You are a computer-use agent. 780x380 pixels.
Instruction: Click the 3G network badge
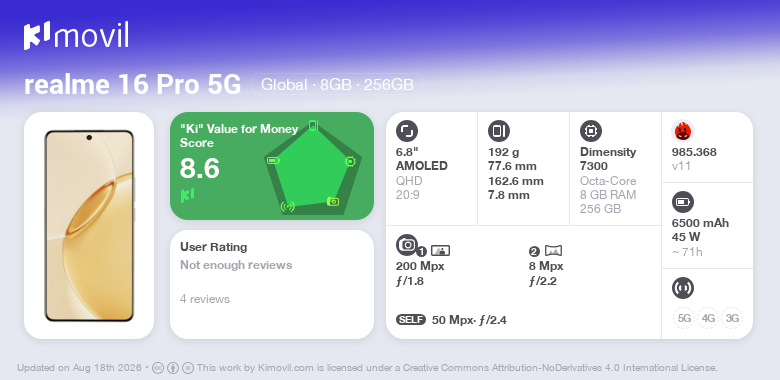coord(732,318)
